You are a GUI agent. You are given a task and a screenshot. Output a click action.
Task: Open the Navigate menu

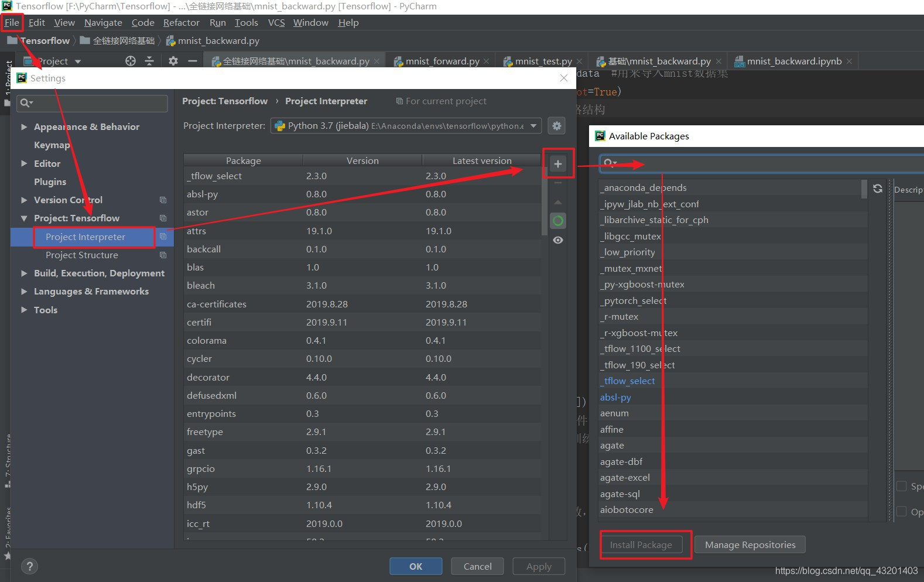pos(103,23)
